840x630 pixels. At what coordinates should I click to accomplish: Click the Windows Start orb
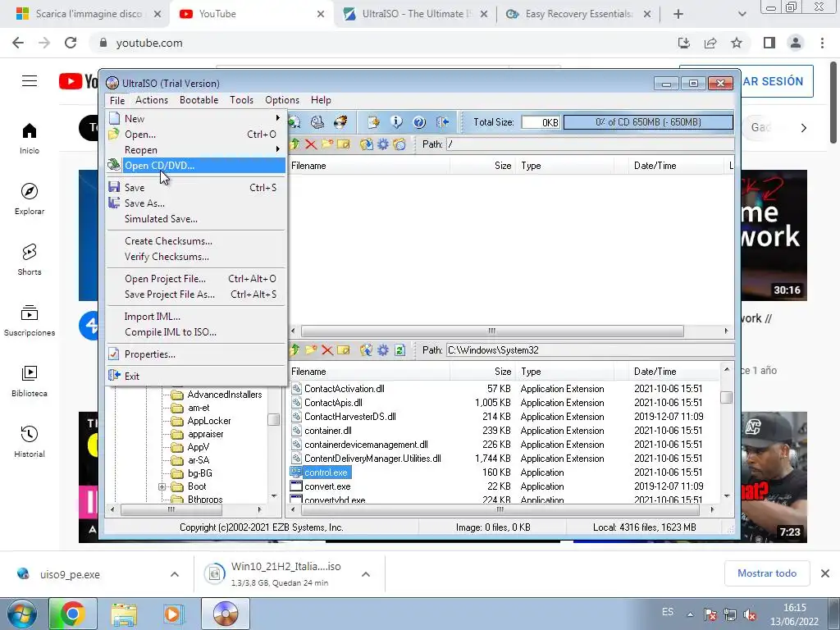(22, 614)
